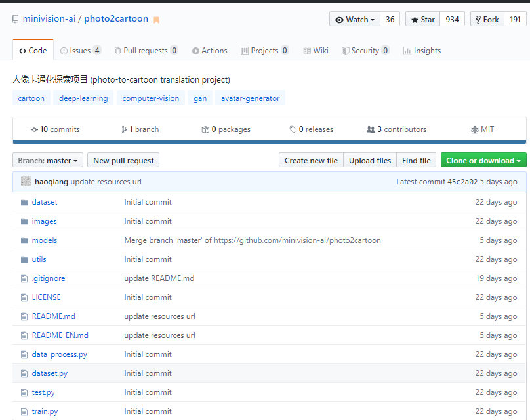Open the models folder
This screenshot has width=530, height=420.
pyautogui.click(x=45, y=240)
